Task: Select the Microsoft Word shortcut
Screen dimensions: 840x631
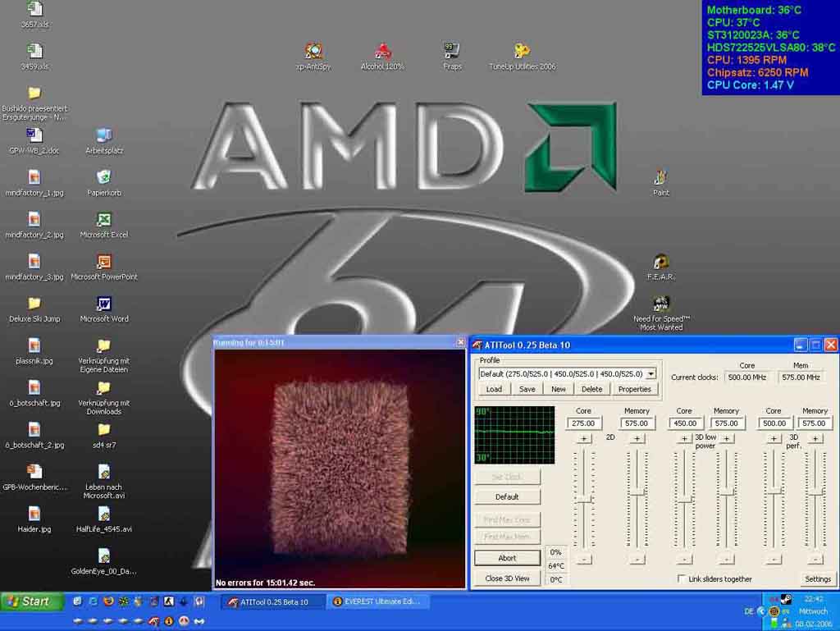Action: pos(104,304)
